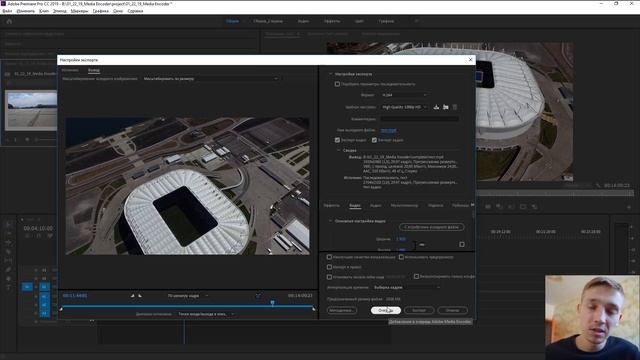Click the tabs overflow arrow after Публикация

472,205
